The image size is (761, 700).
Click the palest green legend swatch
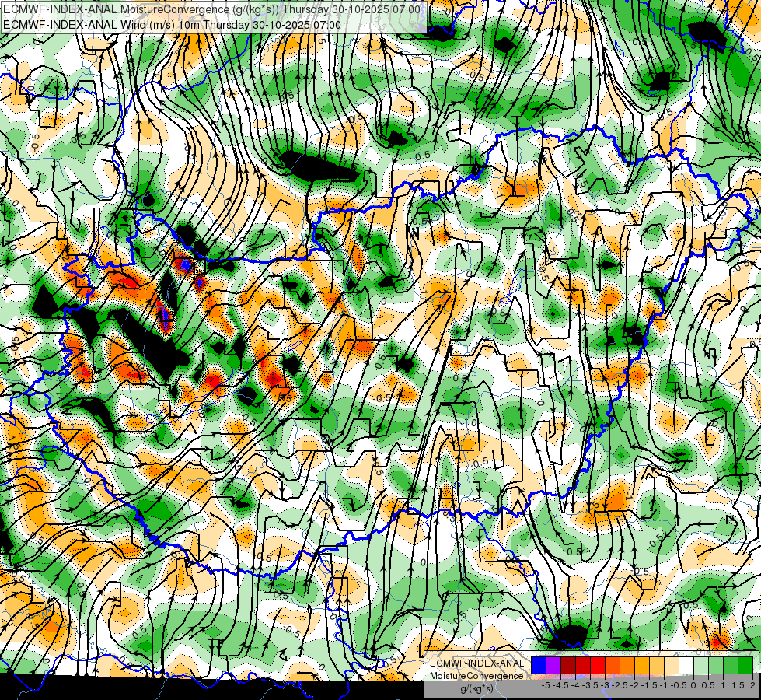click(x=701, y=666)
